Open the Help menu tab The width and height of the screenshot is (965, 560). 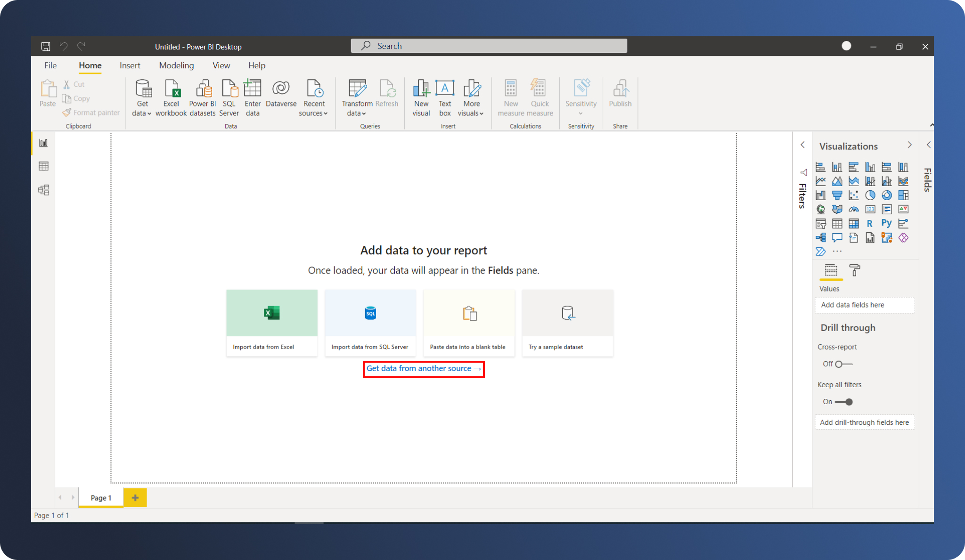tap(256, 65)
